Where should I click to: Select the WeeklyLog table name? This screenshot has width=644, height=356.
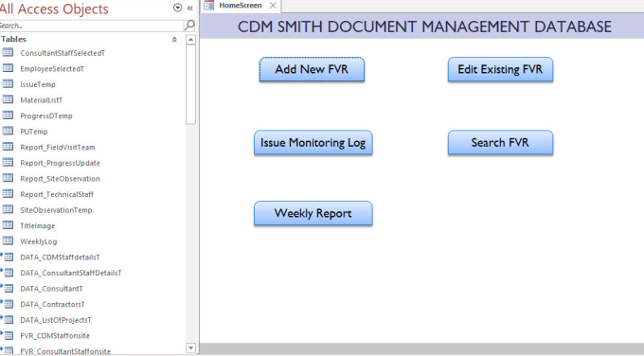pos(39,241)
